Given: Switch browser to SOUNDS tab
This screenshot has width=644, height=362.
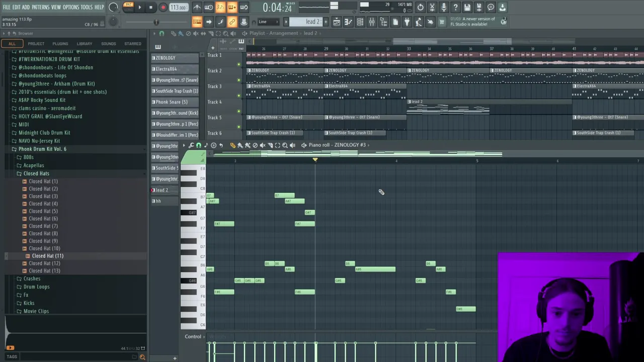Looking at the screenshot, I should (108, 44).
